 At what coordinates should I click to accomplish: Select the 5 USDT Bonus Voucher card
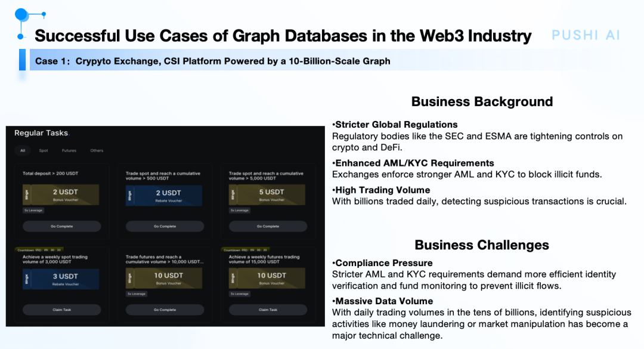click(267, 195)
